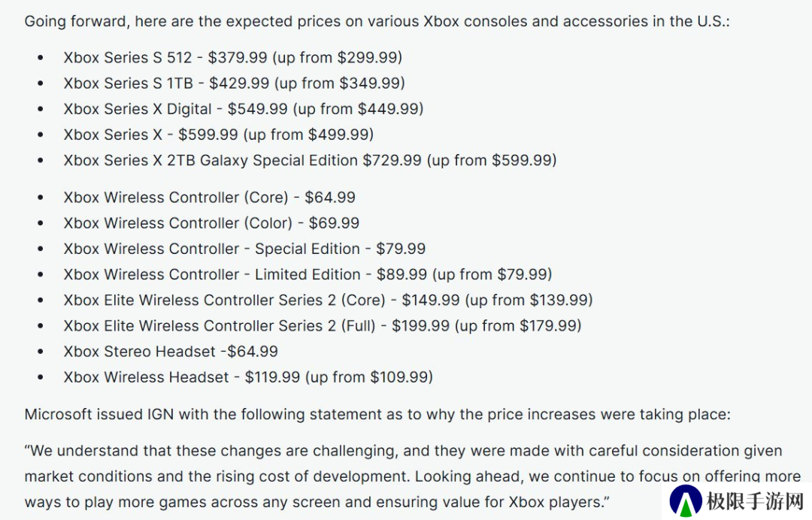Viewport: 812px width, 520px height.
Task: Click the 'Microsoft issued IGN' statement sentence
Action: tap(377, 414)
